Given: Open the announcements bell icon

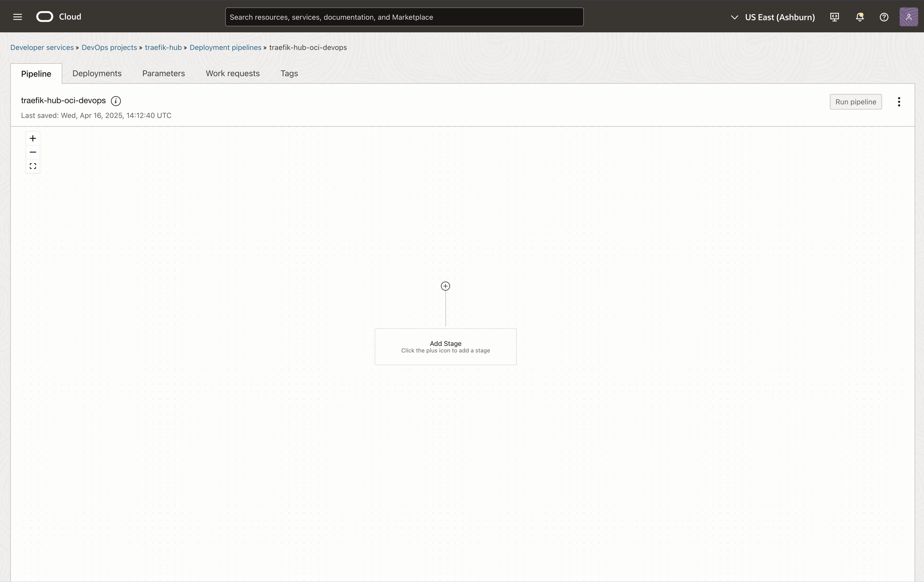Looking at the screenshot, I should [x=859, y=17].
